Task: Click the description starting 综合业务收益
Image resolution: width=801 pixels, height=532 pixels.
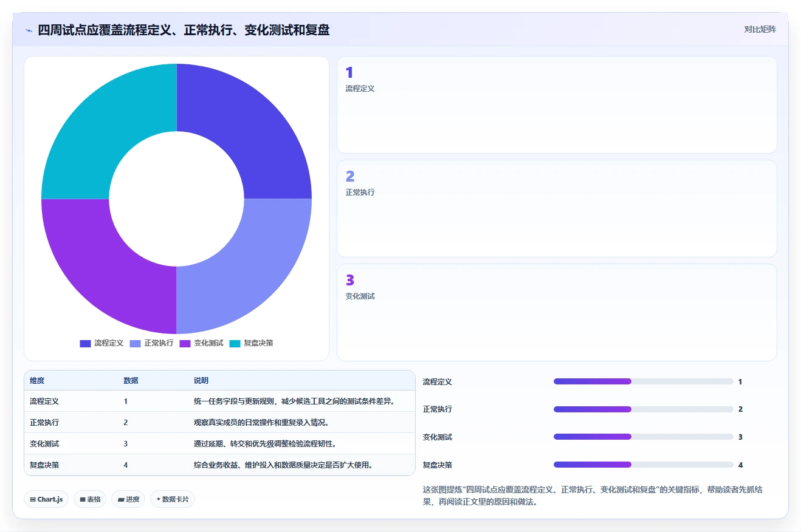Action: click(x=283, y=465)
